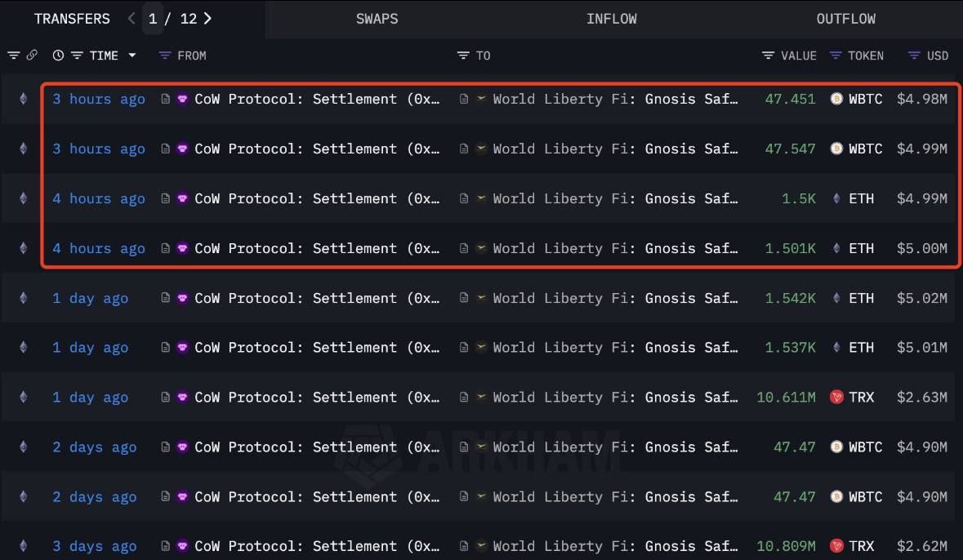Open CoW Protocol: Settlement sender in 1.5K ETH row

[317, 198]
